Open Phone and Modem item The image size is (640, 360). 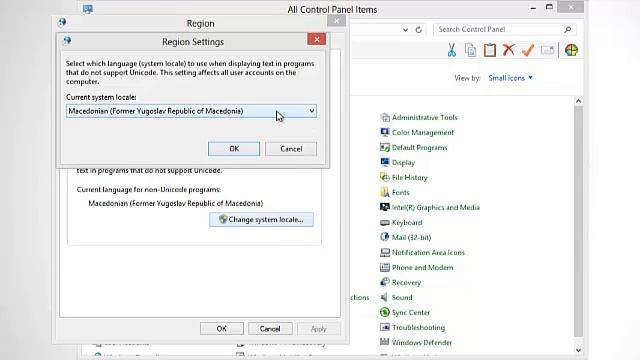click(417, 267)
